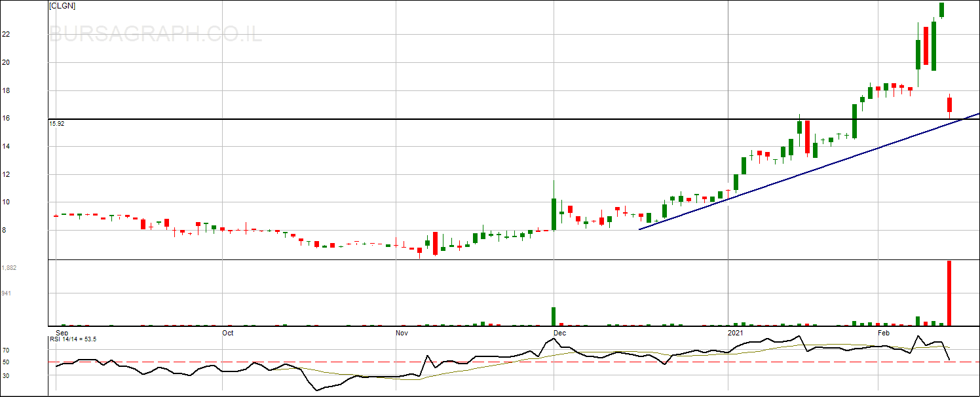Viewport: 980px width, 397px height.
Task: Select the 8 price axis value
Action: 6,231
